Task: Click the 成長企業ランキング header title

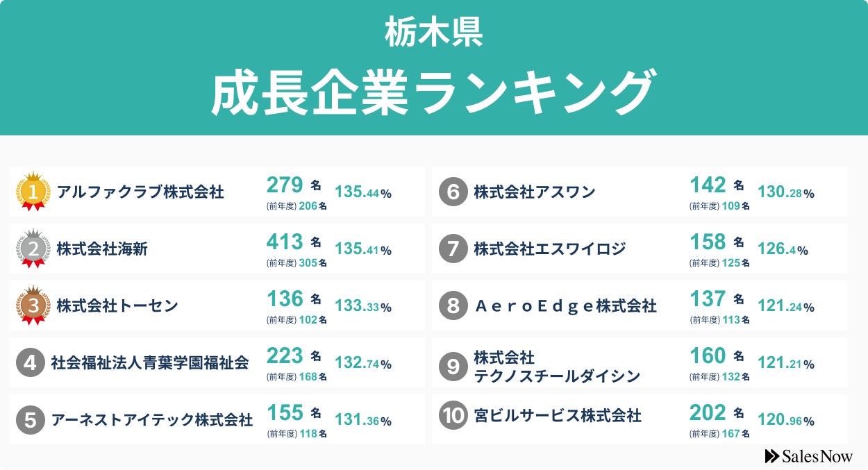Action: [x=433, y=92]
